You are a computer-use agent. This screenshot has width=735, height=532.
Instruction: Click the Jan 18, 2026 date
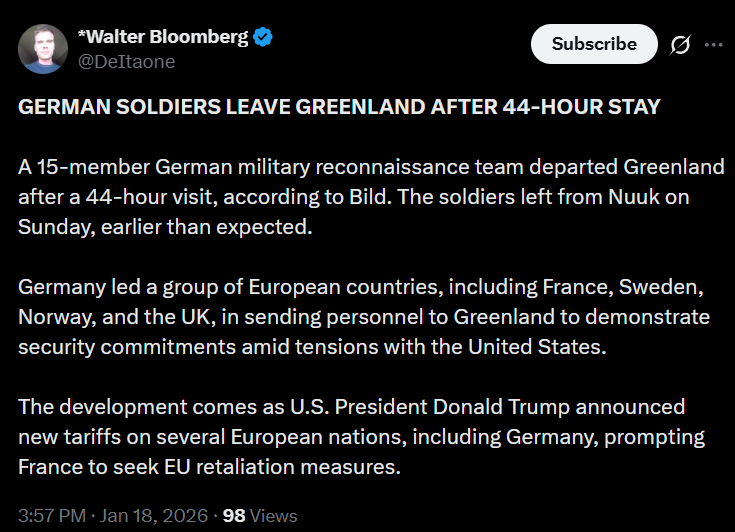click(x=153, y=516)
